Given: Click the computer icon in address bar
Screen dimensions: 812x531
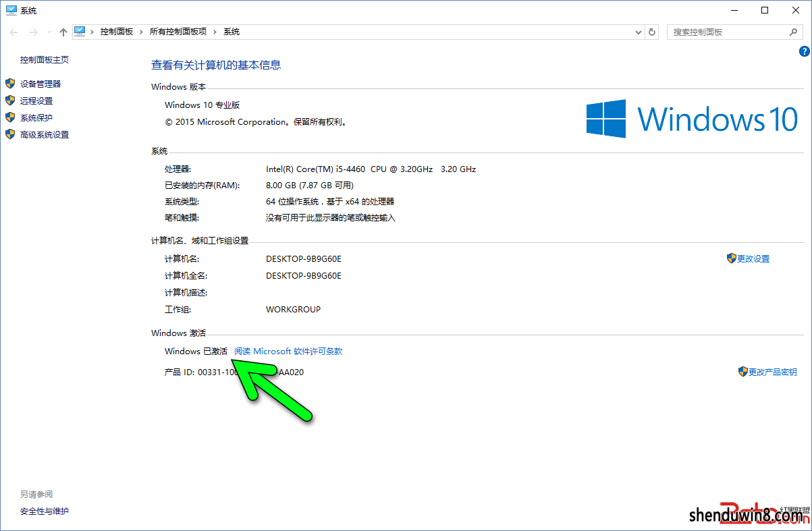Looking at the screenshot, I should click(80, 31).
